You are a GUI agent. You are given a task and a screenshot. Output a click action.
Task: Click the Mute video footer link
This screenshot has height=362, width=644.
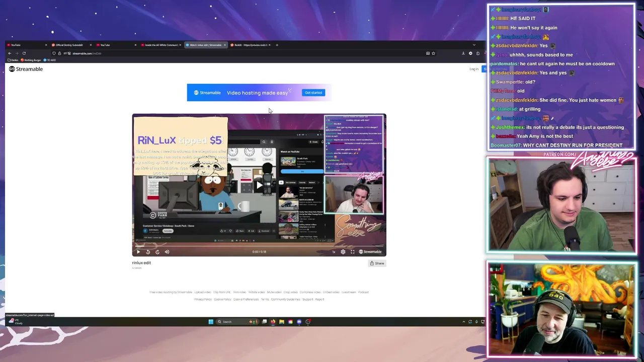(x=274, y=292)
